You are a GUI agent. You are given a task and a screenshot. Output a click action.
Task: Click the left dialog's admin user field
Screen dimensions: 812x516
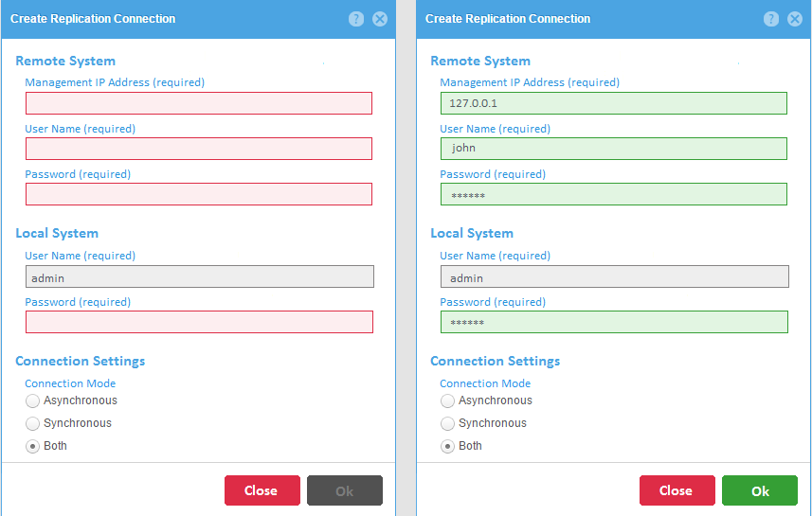[x=200, y=276]
